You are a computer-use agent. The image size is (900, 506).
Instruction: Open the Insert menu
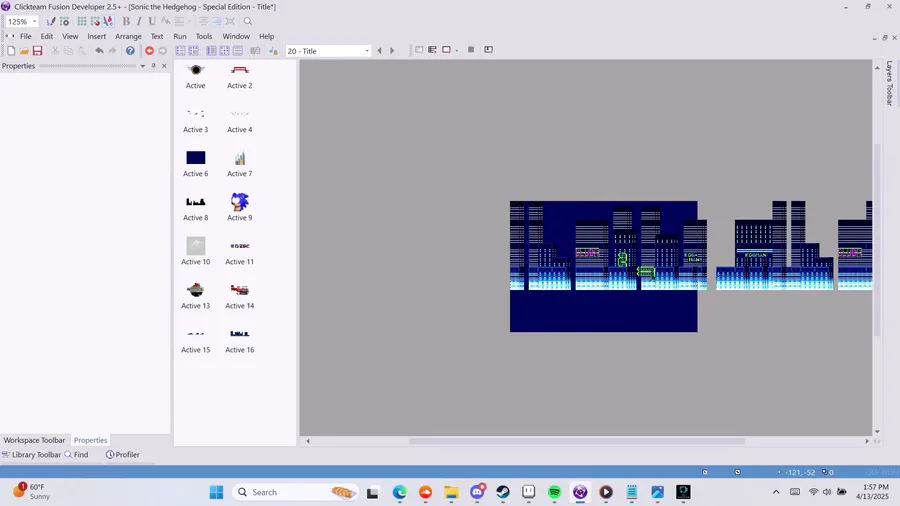point(96,36)
